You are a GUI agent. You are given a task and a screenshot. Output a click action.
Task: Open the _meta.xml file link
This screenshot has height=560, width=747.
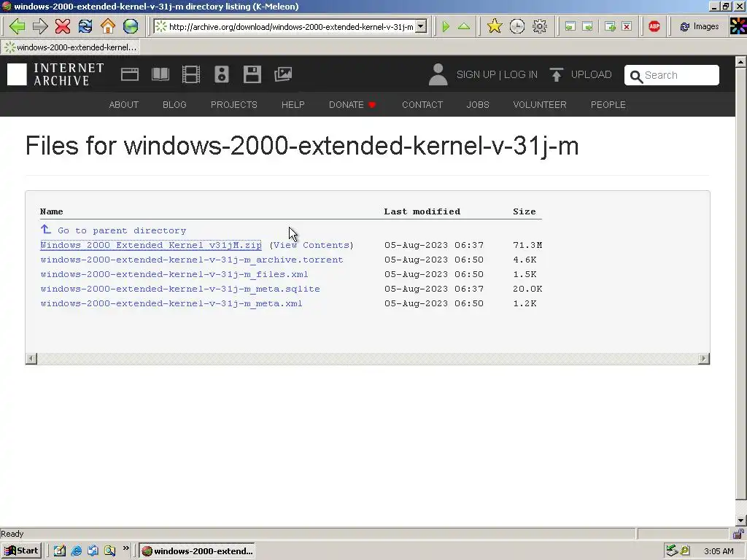coord(171,303)
